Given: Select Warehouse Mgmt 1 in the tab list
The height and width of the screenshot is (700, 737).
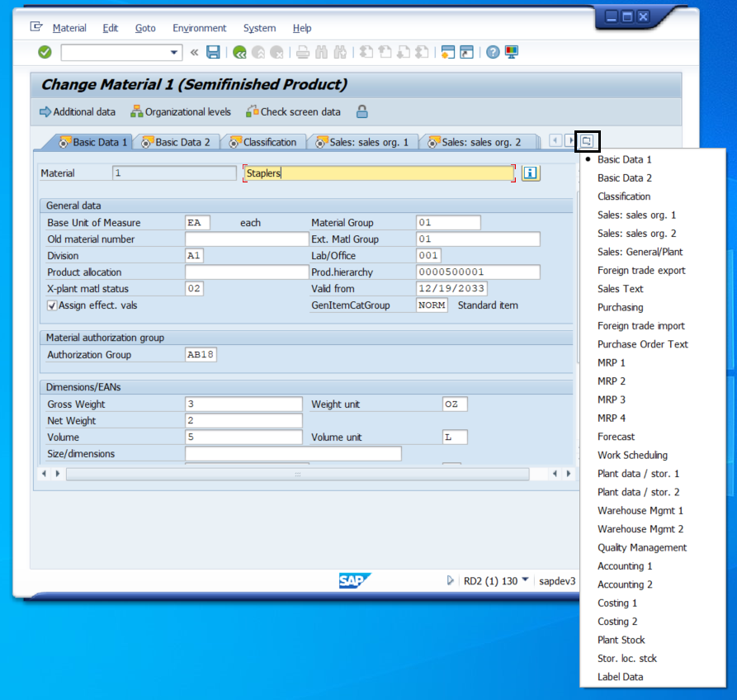Looking at the screenshot, I should click(x=640, y=510).
